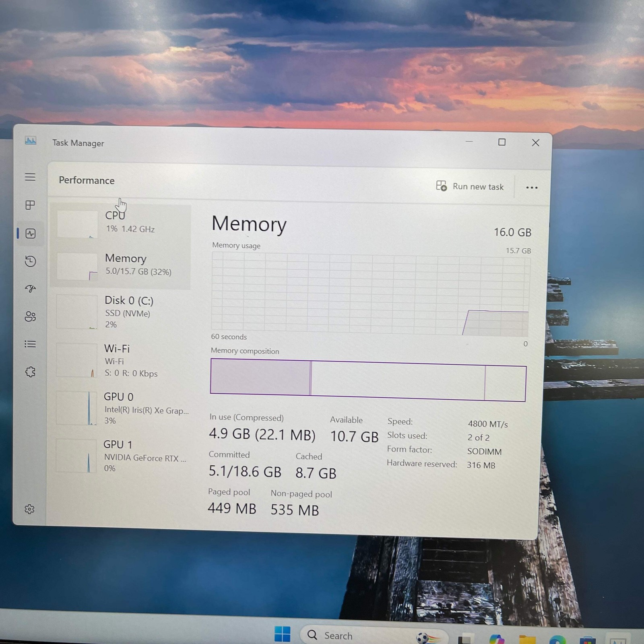Click the CPU mini graph thumbnail
644x644 pixels.
pos(77,224)
